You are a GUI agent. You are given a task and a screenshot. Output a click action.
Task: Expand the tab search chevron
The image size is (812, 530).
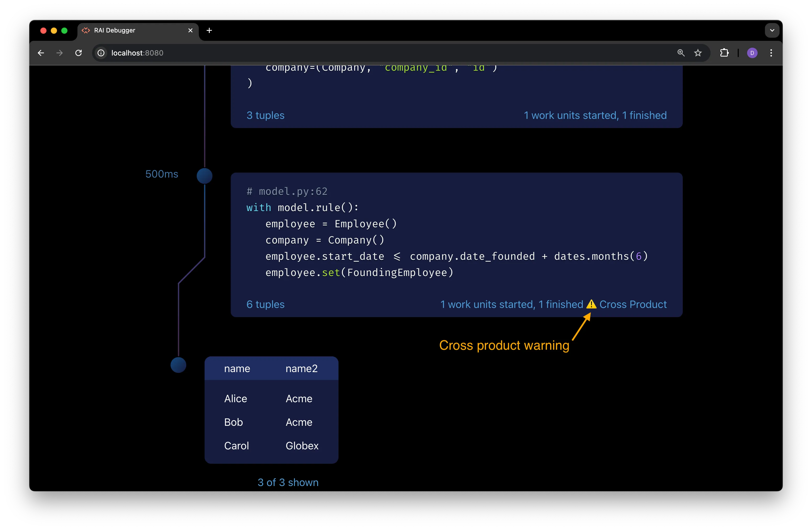[772, 30]
